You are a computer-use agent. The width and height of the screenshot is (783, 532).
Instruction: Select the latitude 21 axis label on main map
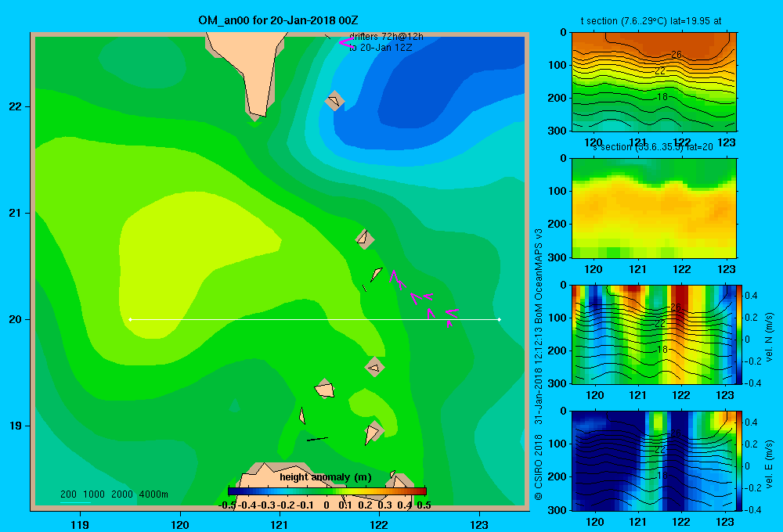click(16, 213)
